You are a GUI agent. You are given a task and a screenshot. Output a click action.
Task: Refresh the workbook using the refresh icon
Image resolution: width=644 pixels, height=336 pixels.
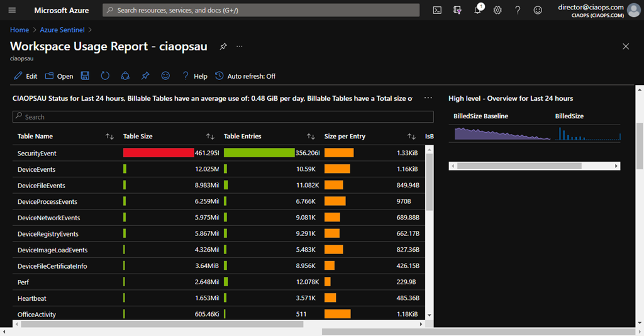pos(105,76)
